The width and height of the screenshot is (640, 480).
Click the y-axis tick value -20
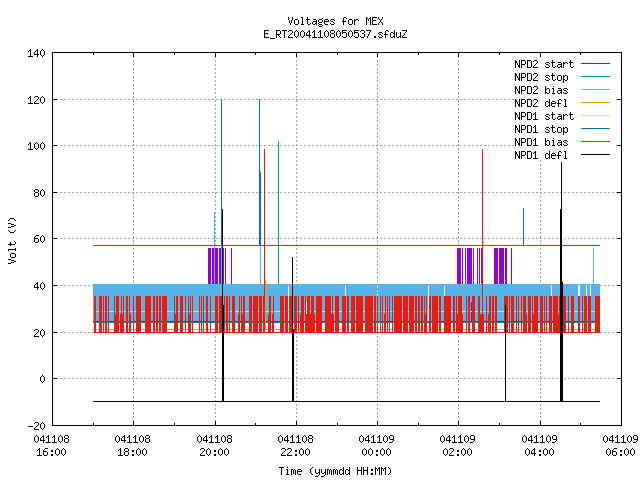tap(36, 426)
